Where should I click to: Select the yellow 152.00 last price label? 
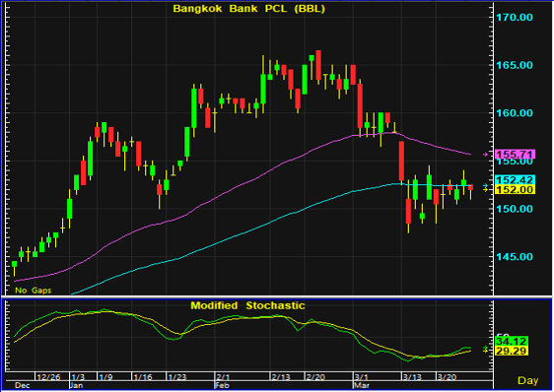pyautogui.click(x=516, y=190)
